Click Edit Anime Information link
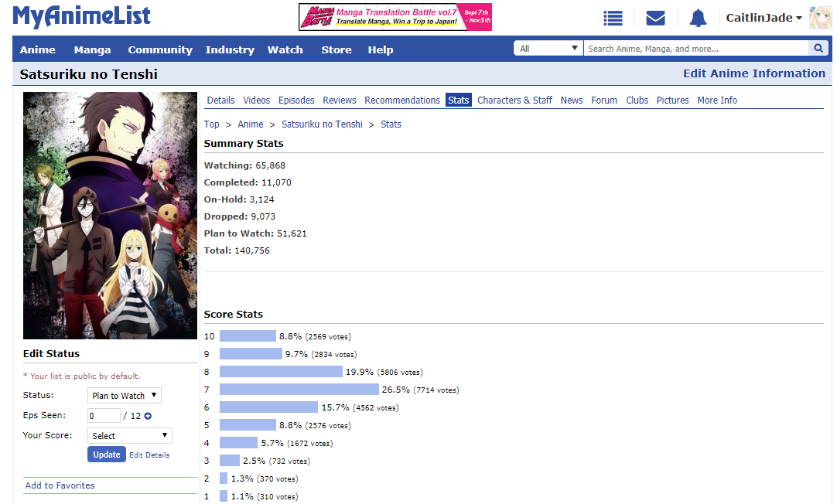837x504 pixels. click(x=754, y=73)
